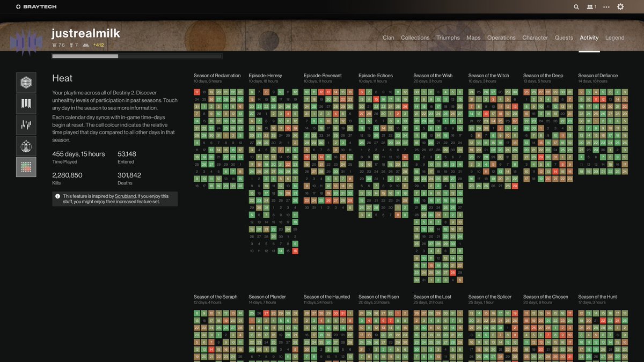
Task: Open the Season of the Splicer heading
Action: click(490, 297)
